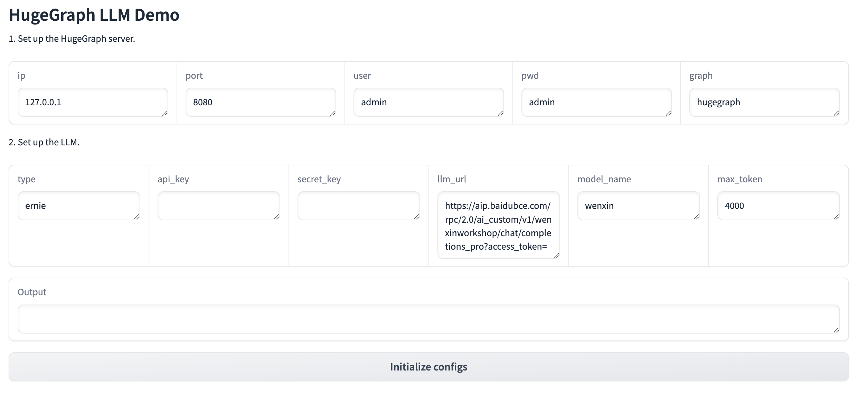Click the port field showing 8080
Image resolution: width=868 pixels, height=395 pixels.
pyautogui.click(x=261, y=102)
